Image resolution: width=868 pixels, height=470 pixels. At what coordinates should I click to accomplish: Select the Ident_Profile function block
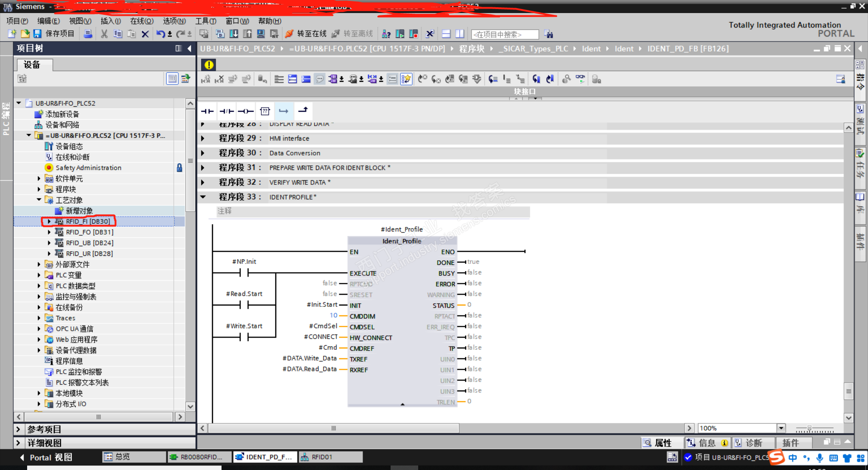pos(402,321)
